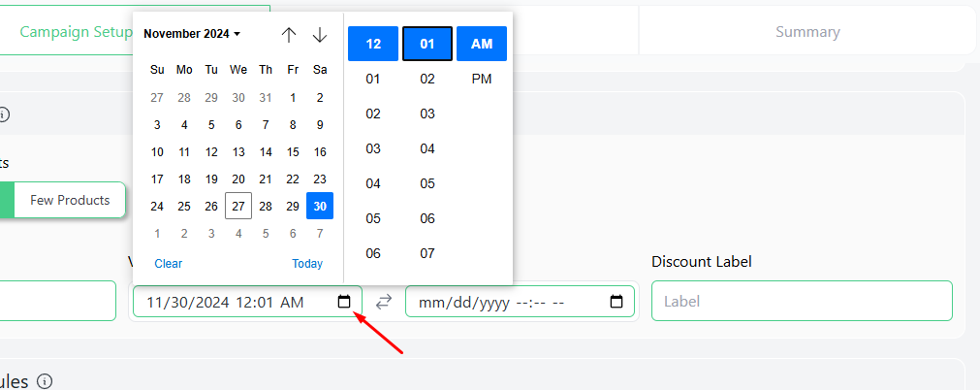The image size is (980, 390).
Task: Go to previous month with up arrow
Action: [288, 34]
